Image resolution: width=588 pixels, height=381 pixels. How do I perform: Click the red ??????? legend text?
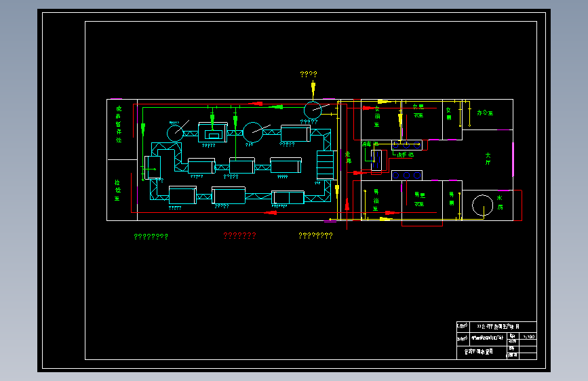[x=239, y=235]
